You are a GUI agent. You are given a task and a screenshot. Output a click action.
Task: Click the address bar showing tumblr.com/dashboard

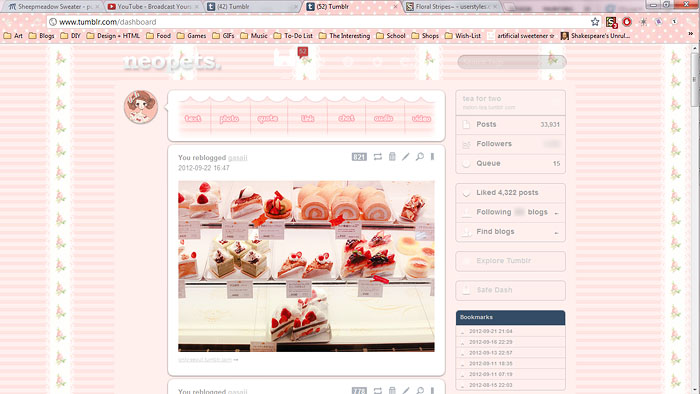pyautogui.click(x=319, y=21)
